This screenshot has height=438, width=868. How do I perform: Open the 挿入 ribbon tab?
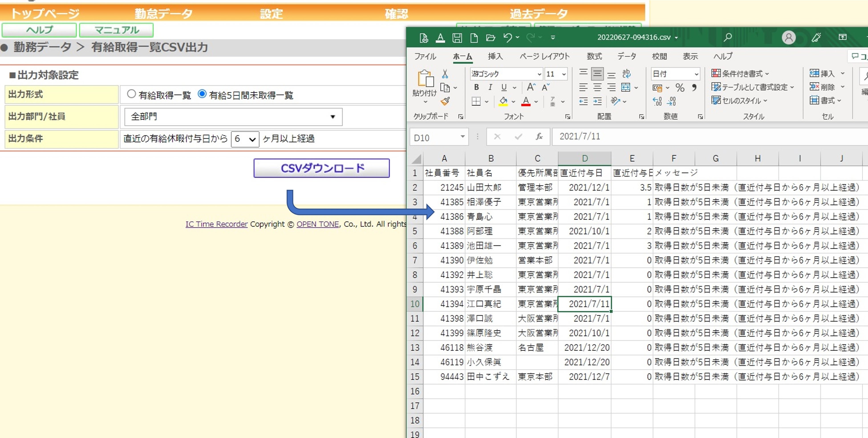[x=495, y=56]
